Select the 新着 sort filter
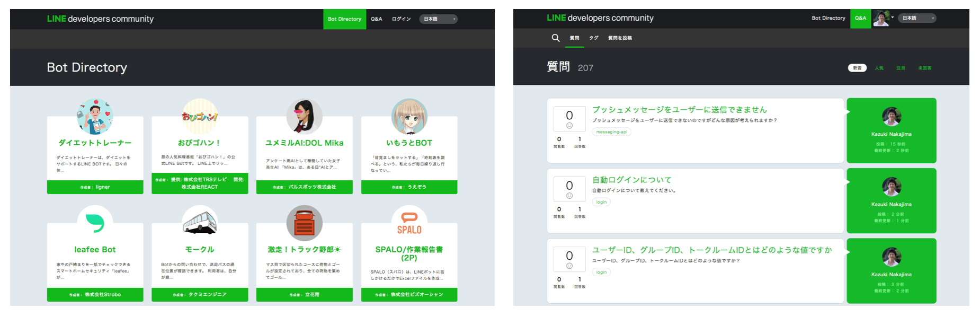Viewport: 980px width, 316px height. tap(857, 68)
